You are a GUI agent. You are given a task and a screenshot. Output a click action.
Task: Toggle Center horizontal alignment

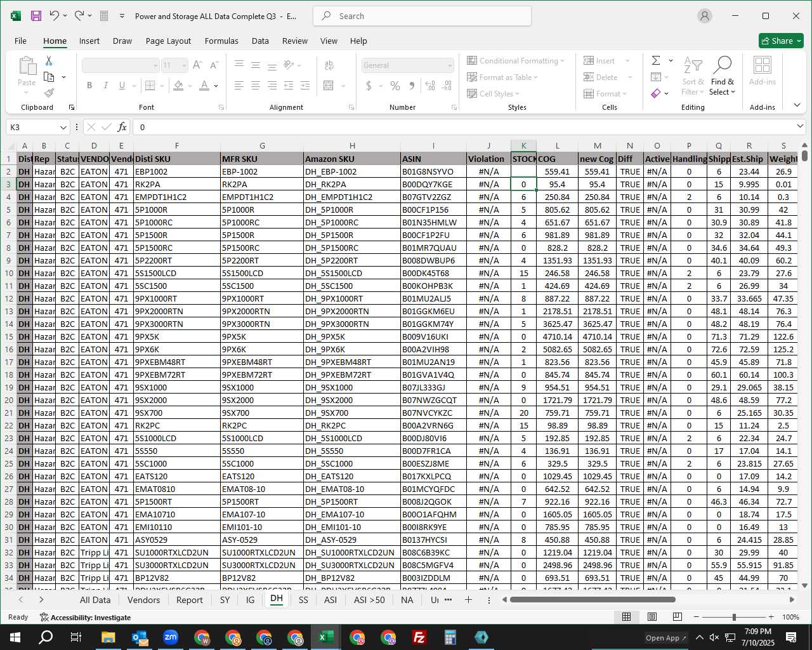point(256,85)
